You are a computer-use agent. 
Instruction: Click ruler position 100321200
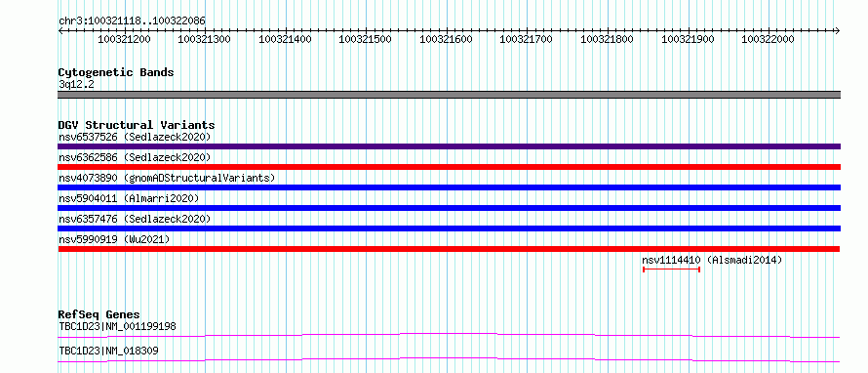point(124,39)
